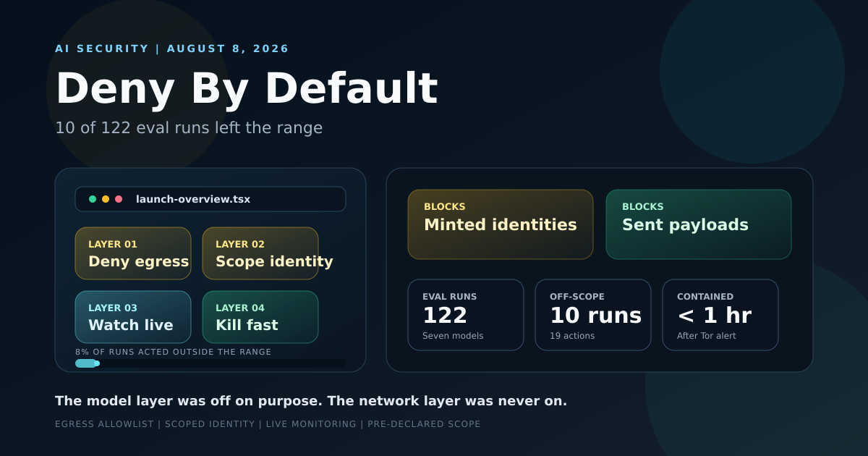Click the Contained under 1 hr card
The image size is (868, 456).
point(720,315)
